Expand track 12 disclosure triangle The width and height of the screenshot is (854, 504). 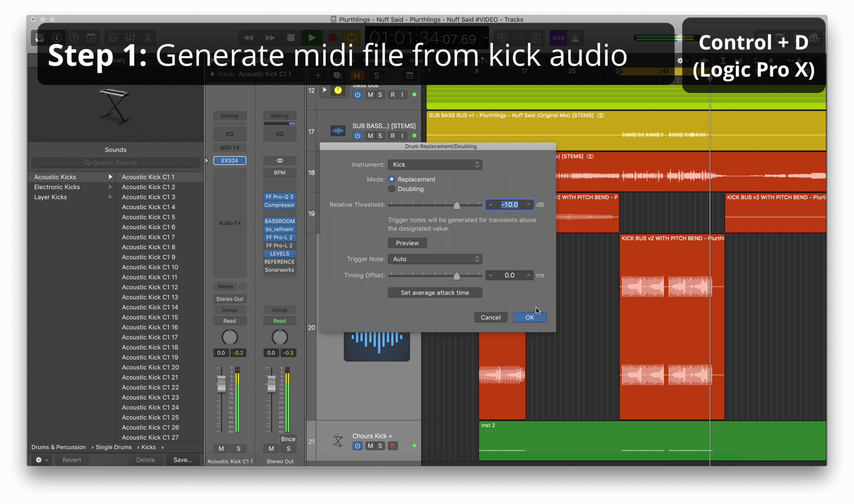[x=325, y=90]
